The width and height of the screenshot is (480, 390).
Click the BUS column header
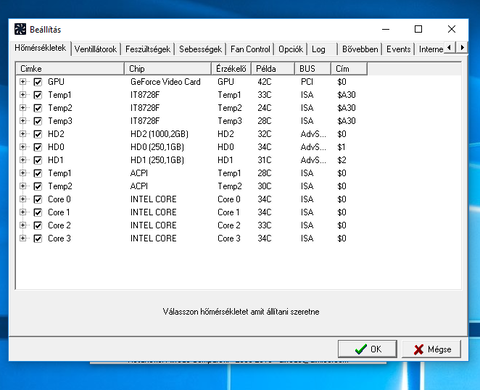(x=313, y=69)
